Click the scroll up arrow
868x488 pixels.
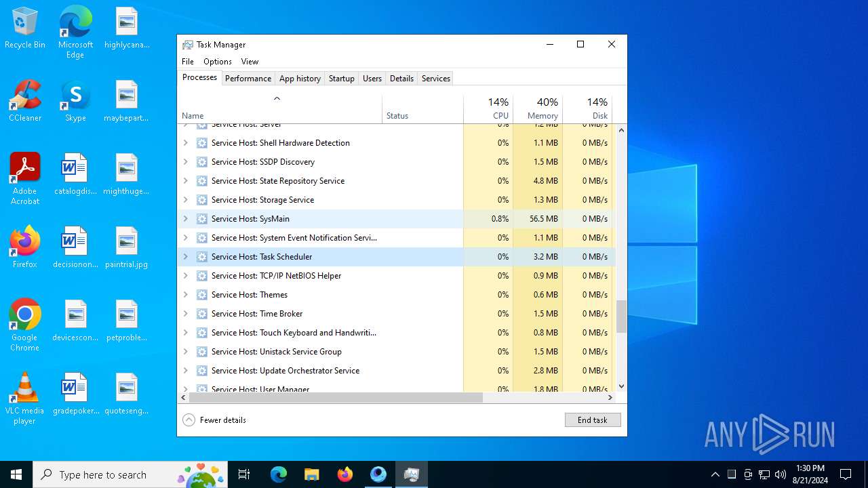pos(621,129)
